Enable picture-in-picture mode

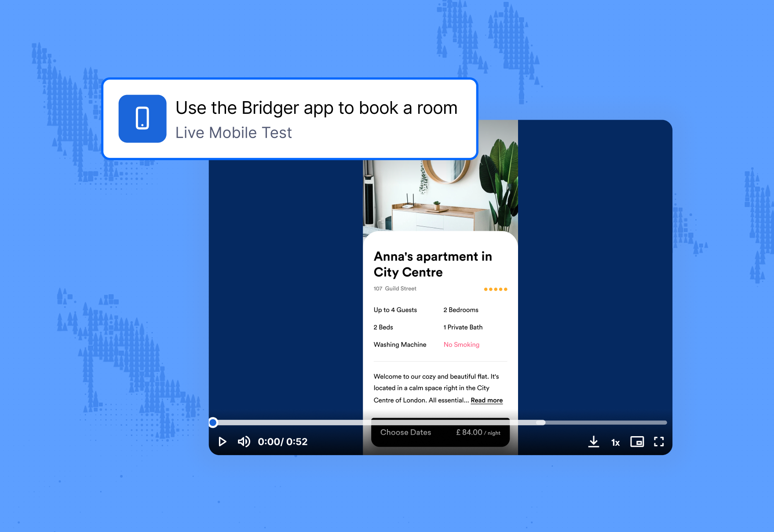[637, 441]
